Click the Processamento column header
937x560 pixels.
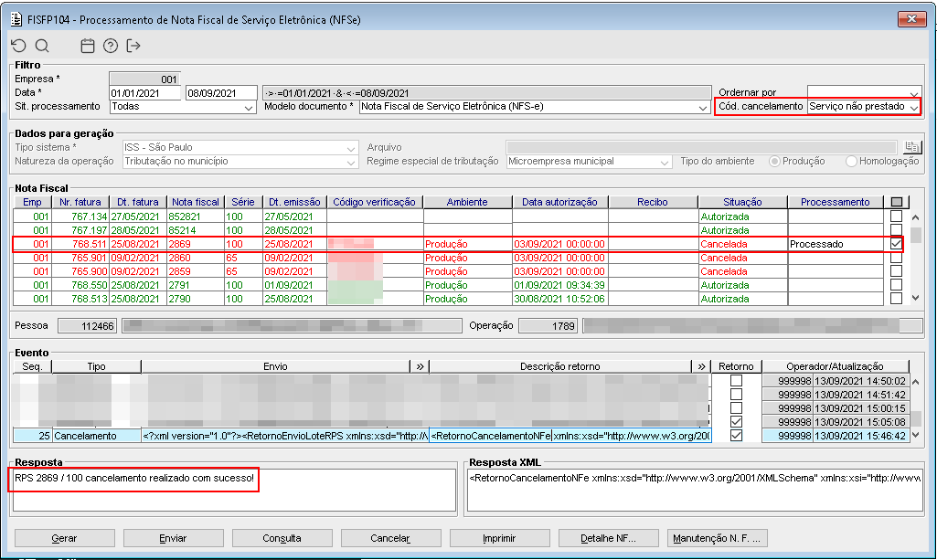(x=836, y=202)
